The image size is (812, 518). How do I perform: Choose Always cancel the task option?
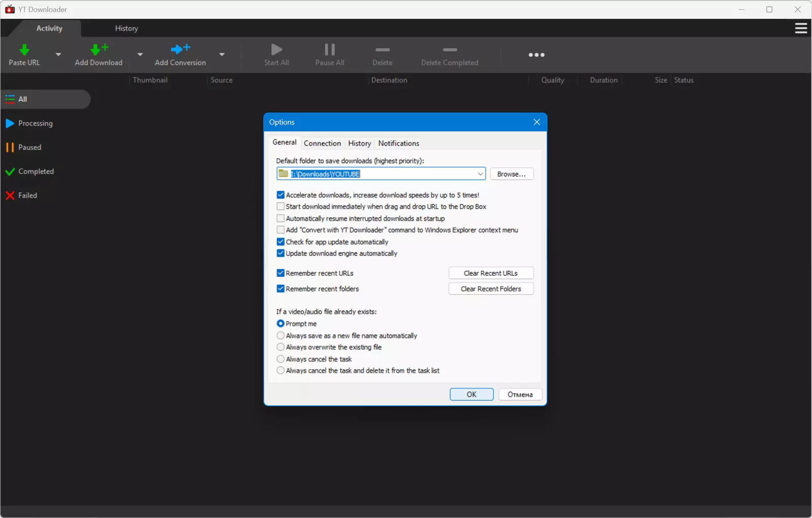[280, 359]
